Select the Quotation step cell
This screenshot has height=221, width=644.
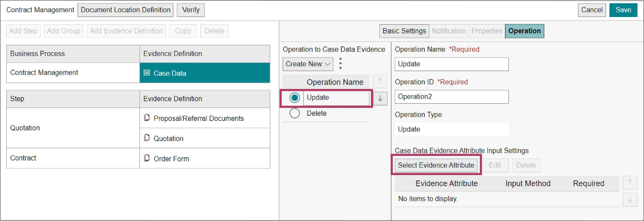(x=73, y=128)
